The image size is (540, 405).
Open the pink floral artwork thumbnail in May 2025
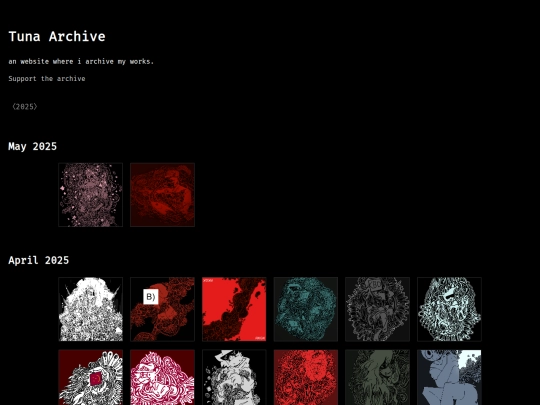[x=91, y=195]
